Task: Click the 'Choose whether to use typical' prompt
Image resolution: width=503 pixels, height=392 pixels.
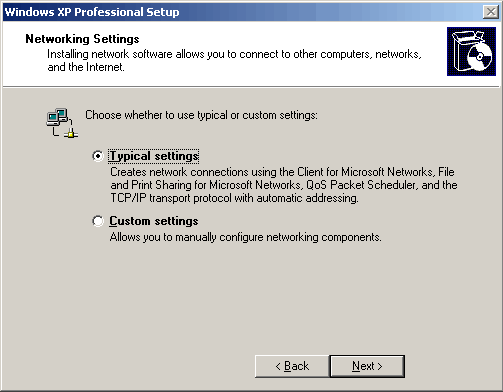Action: [201, 115]
